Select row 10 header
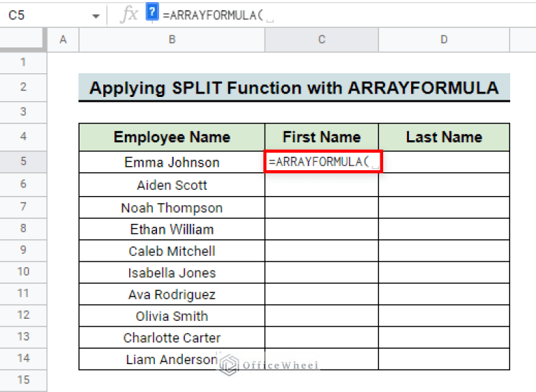This screenshot has height=392, width=536. pyautogui.click(x=23, y=272)
